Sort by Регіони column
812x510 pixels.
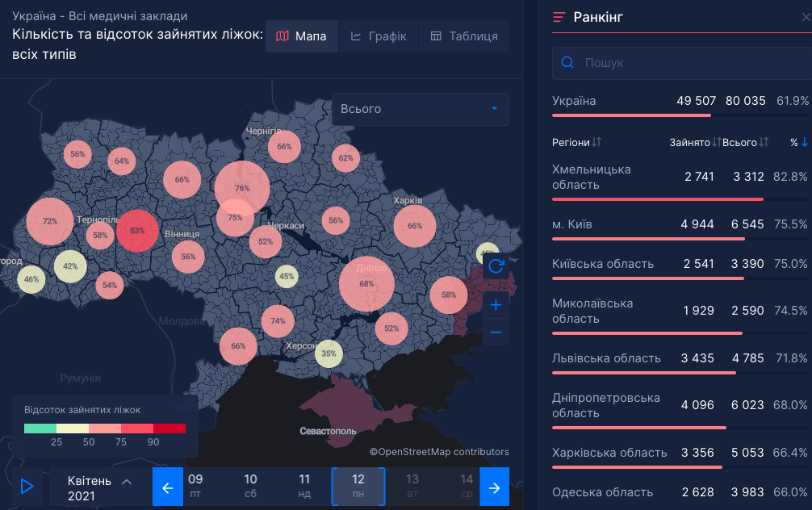click(x=576, y=142)
